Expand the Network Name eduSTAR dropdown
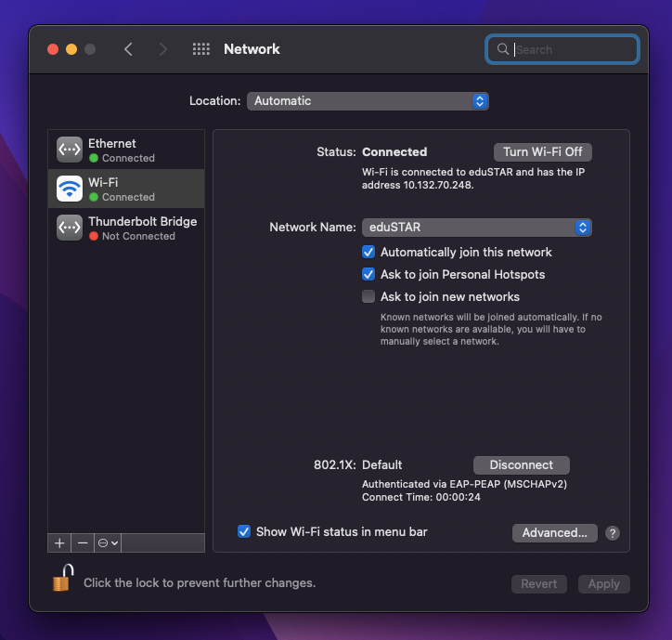Image resolution: width=672 pixels, height=640 pixels. 476,228
